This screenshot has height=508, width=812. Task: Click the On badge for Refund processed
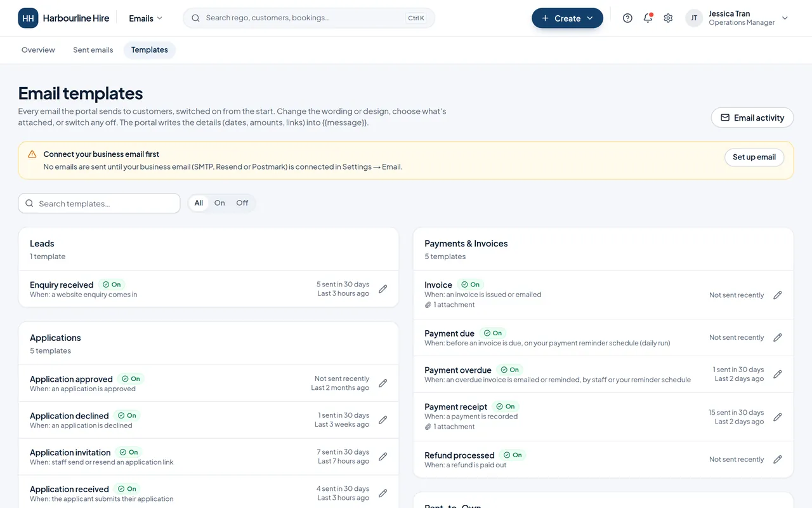[x=513, y=455]
